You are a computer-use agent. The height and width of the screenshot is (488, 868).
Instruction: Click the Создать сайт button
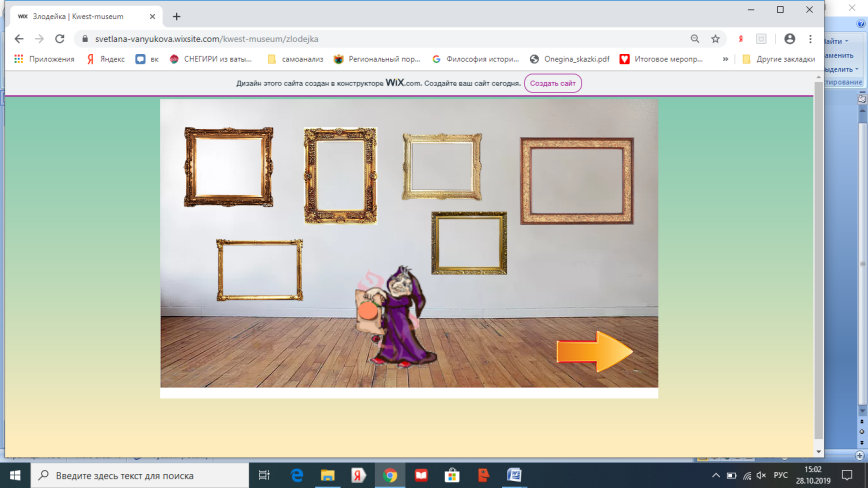coord(552,83)
